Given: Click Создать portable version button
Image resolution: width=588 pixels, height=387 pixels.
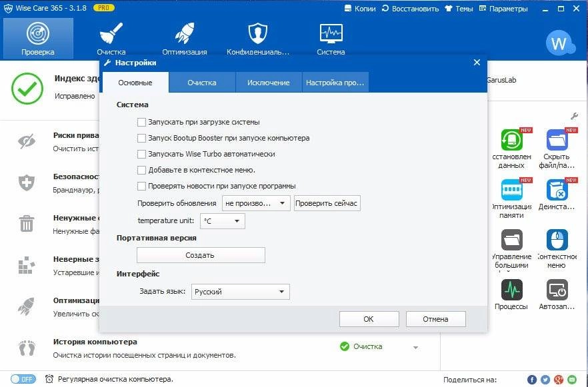Looking at the screenshot, I should click(201, 255).
